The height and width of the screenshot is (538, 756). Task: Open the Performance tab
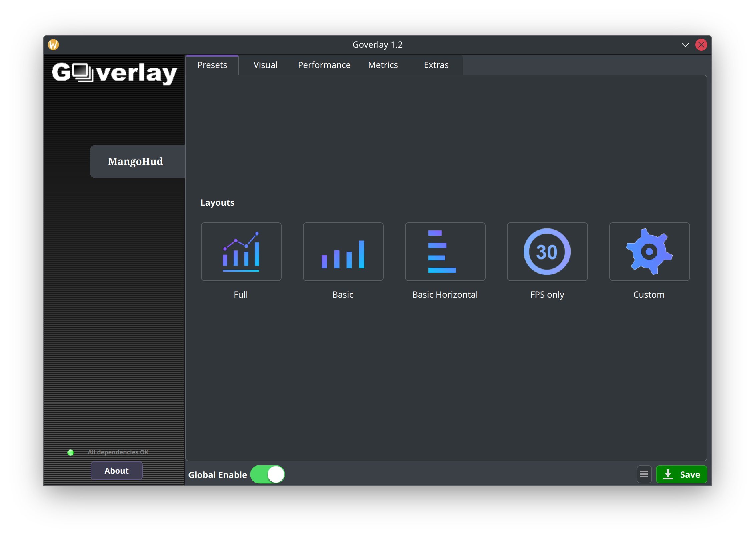[324, 65]
